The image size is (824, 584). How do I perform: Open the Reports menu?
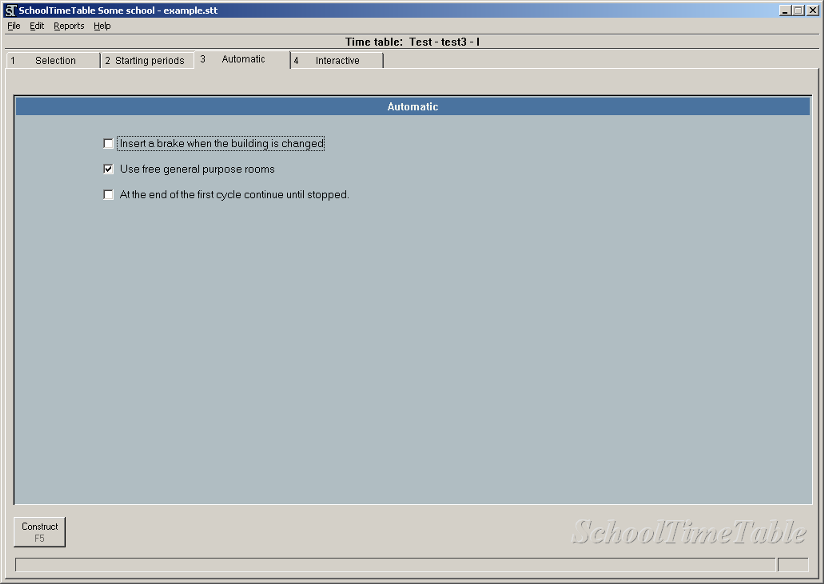coord(69,26)
